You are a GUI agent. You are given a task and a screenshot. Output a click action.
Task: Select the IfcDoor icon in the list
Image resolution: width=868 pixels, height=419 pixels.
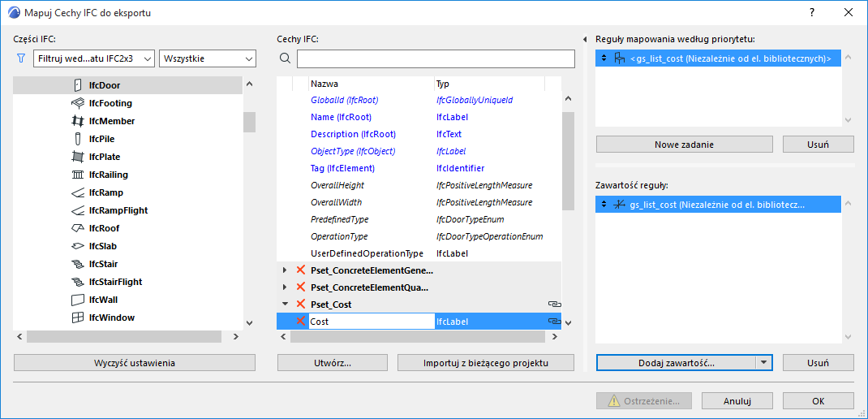(78, 85)
